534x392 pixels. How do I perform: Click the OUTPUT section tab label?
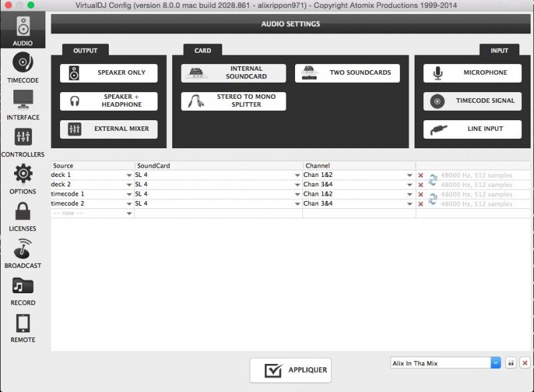point(85,50)
